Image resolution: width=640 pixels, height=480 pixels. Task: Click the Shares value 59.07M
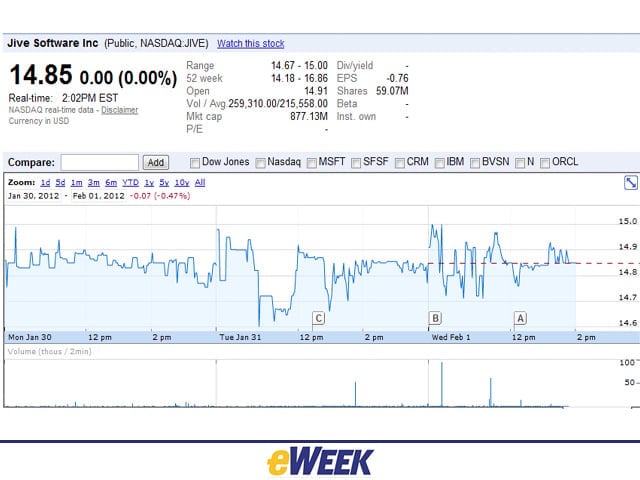click(392, 91)
